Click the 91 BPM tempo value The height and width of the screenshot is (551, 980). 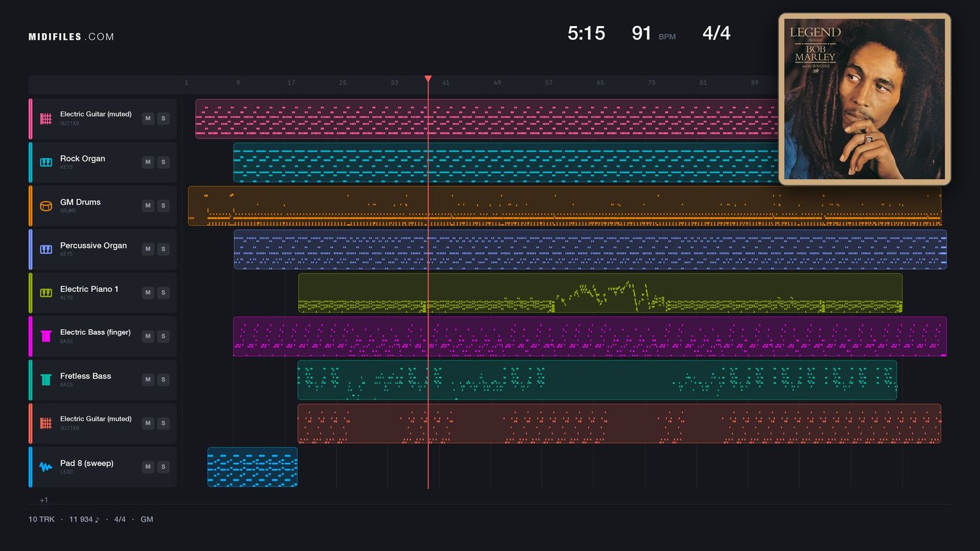[642, 33]
